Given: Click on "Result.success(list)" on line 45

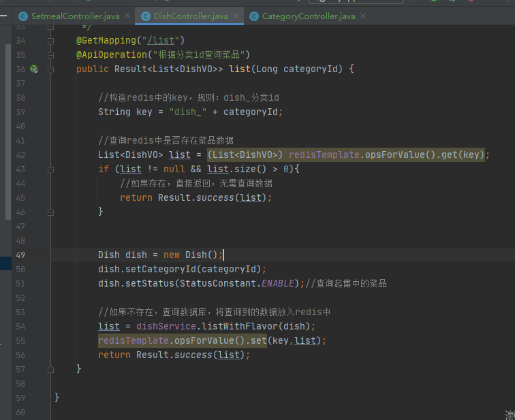Looking at the screenshot, I should [212, 197].
